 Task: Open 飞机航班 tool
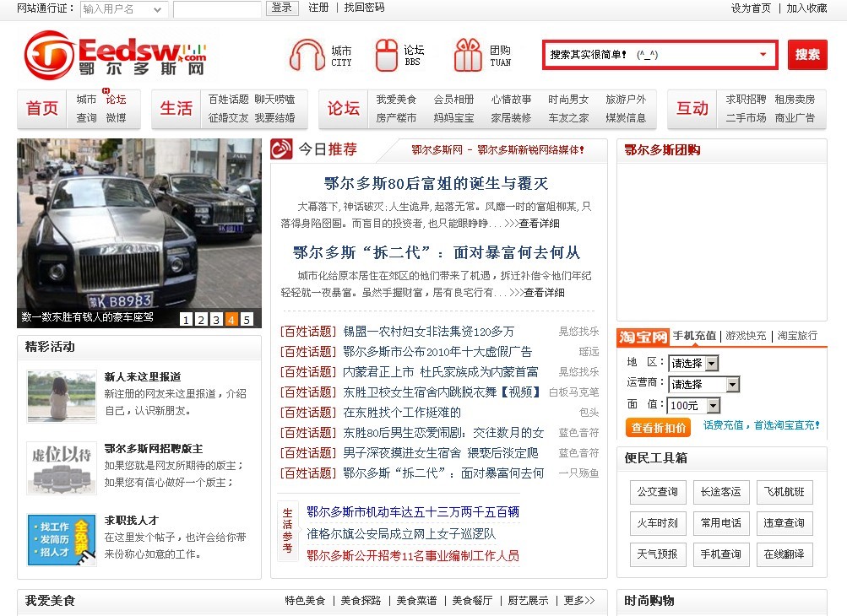(785, 492)
